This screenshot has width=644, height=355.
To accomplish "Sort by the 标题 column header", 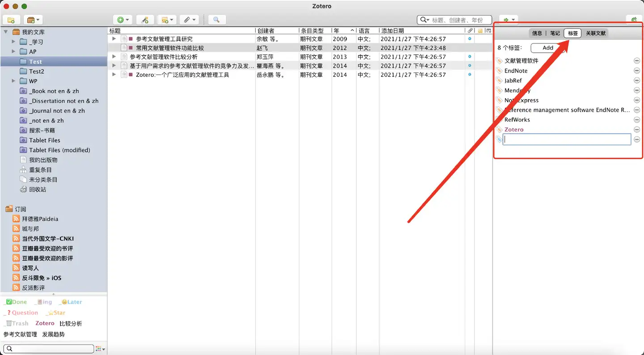I will [182, 31].
